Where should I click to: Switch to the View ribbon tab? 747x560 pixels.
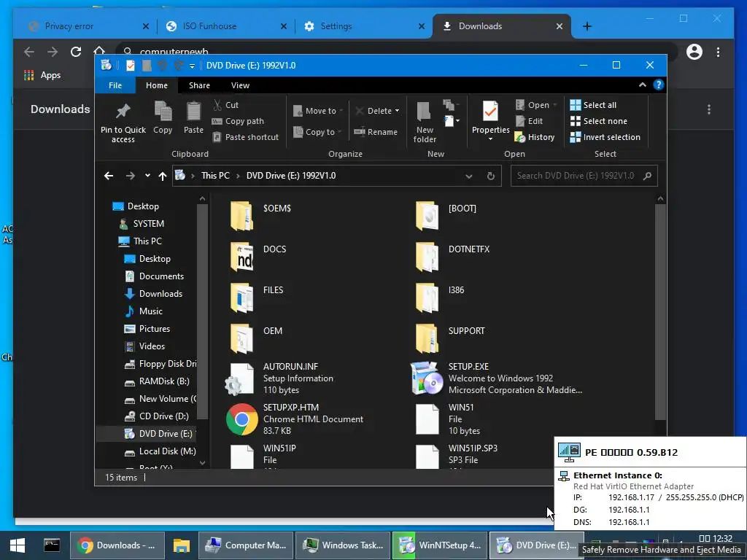(x=240, y=85)
